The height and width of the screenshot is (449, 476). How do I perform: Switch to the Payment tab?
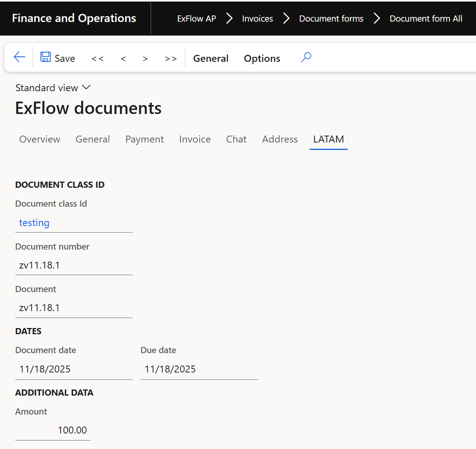point(144,139)
